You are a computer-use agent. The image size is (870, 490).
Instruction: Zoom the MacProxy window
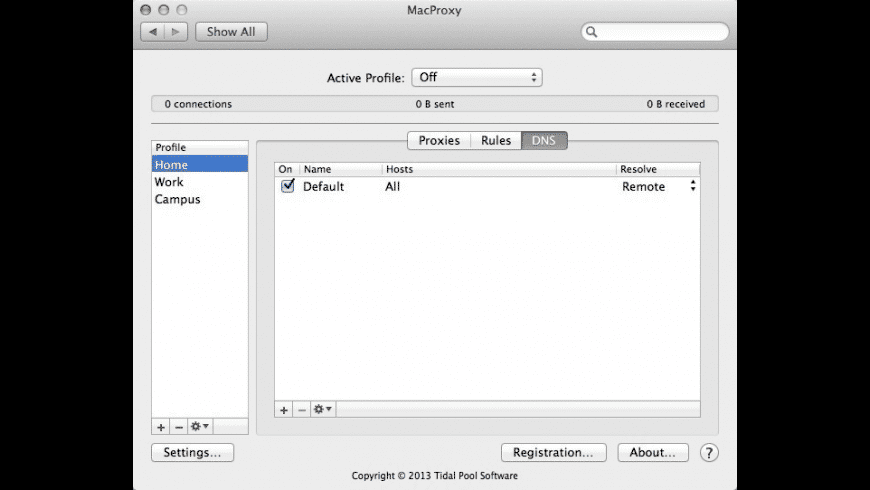(x=181, y=9)
